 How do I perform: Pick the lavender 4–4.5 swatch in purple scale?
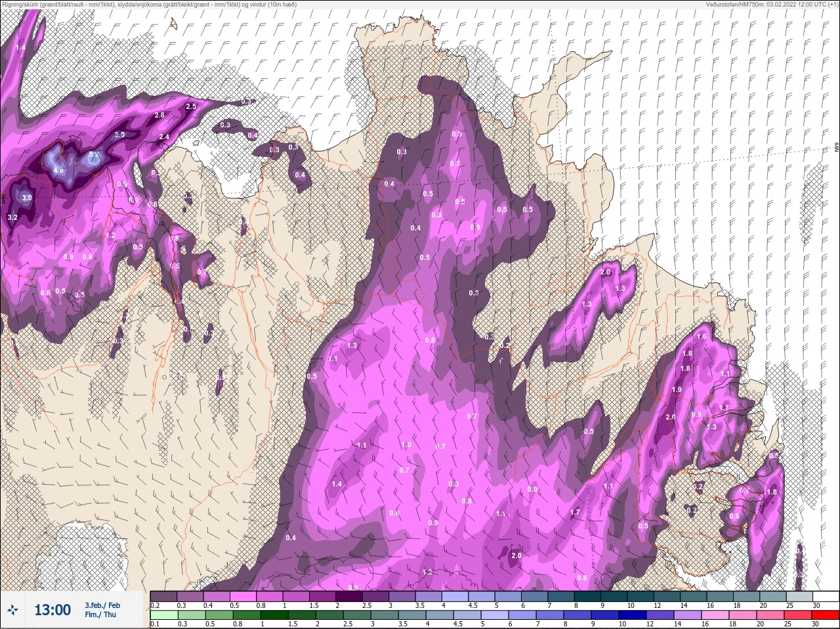(x=455, y=596)
